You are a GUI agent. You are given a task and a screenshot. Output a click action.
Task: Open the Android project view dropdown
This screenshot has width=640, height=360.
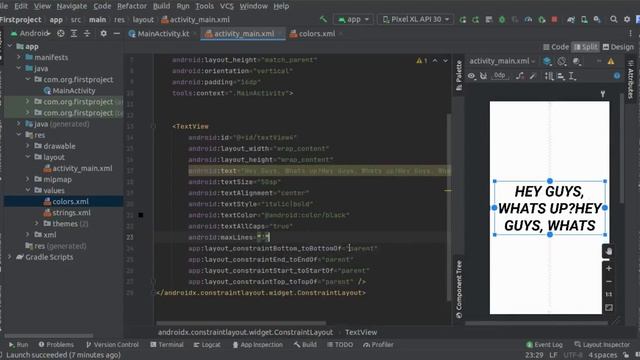click(x=31, y=33)
